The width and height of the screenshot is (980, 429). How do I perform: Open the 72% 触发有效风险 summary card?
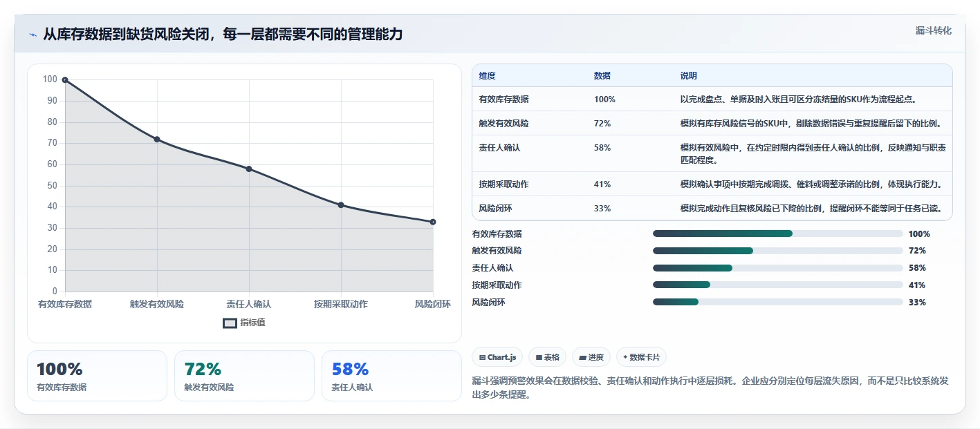pos(244,376)
